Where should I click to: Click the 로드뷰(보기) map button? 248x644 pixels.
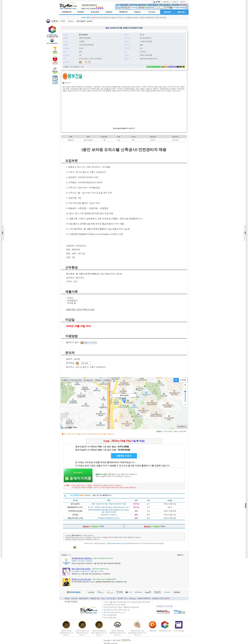182,426
